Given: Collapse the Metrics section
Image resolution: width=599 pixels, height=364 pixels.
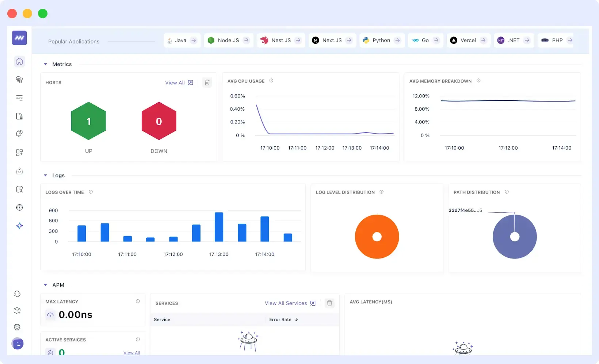Looking at the screenshot, I should pyautogui.click(x=46, y=64).
